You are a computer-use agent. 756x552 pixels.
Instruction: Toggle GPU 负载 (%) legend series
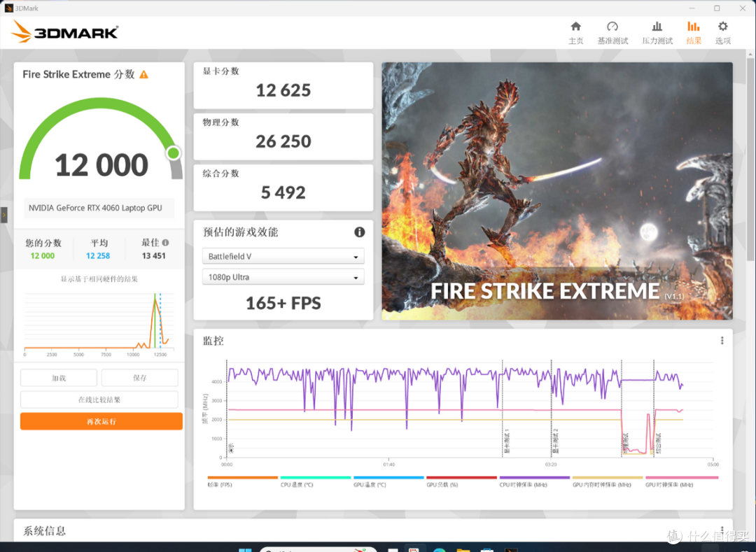pos(461,481)
